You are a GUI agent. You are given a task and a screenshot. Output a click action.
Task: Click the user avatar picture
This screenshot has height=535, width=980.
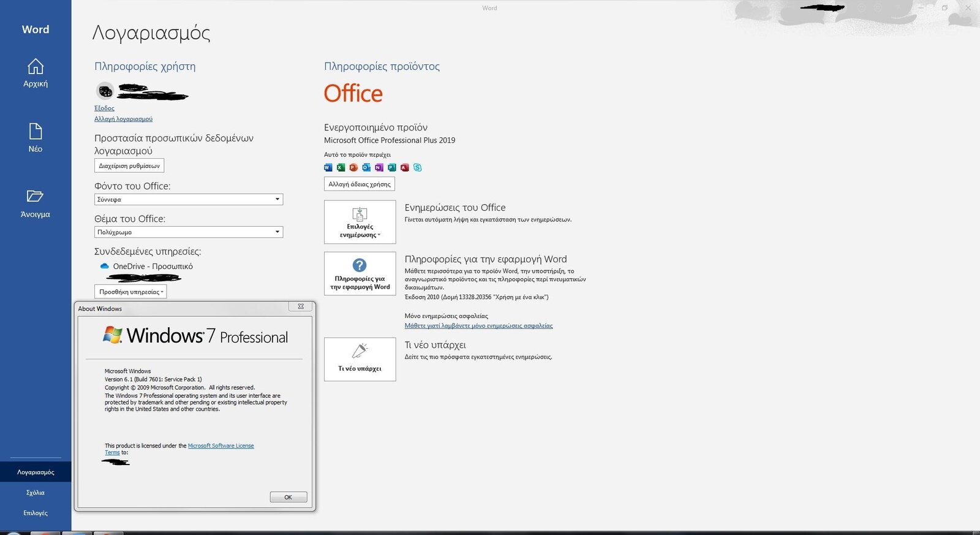[105, 91]
